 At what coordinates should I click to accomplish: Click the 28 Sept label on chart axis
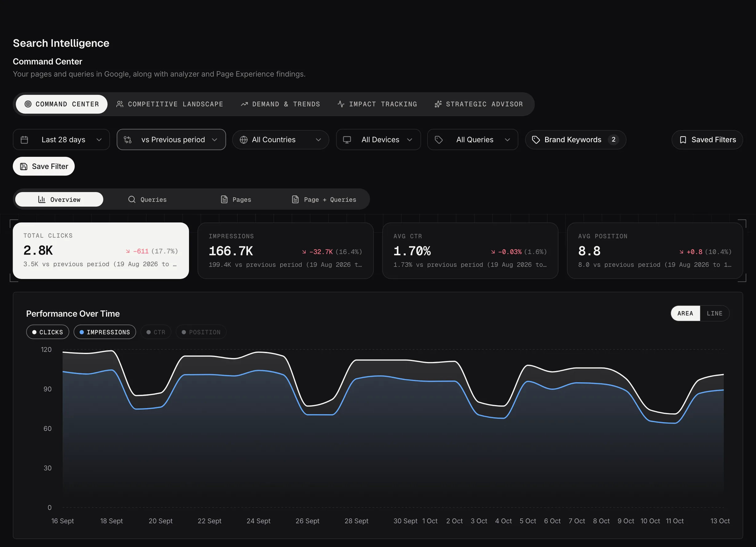(x=356, y=521)
